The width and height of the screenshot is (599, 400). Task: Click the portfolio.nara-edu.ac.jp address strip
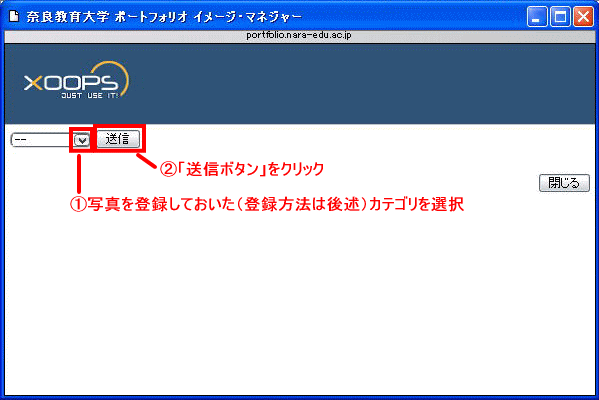pos(299,36)
